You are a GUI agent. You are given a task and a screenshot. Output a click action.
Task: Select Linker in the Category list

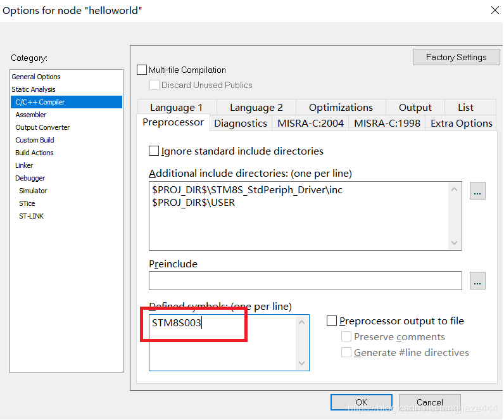[24, 165]
